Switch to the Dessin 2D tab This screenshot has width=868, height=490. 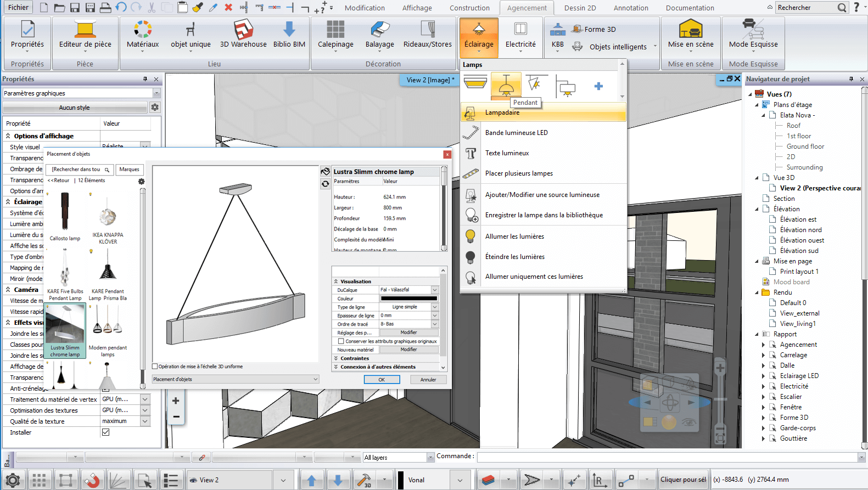[x=580, y=8]
